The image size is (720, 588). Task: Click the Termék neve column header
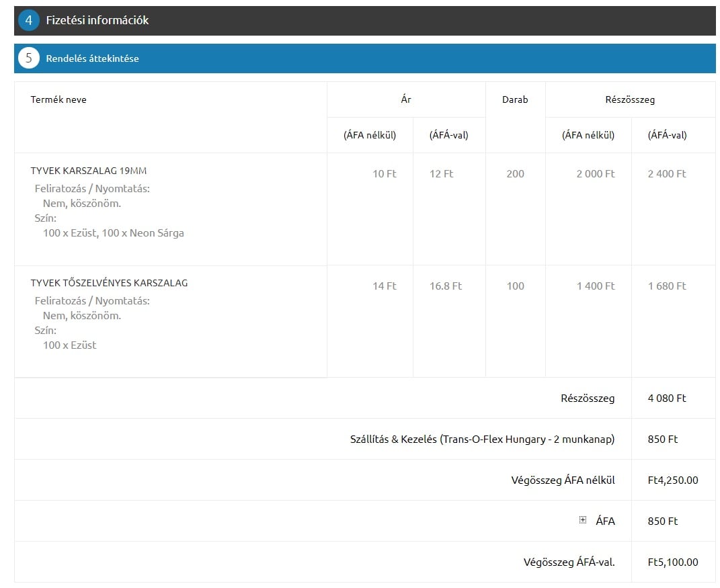coord(58,99)
